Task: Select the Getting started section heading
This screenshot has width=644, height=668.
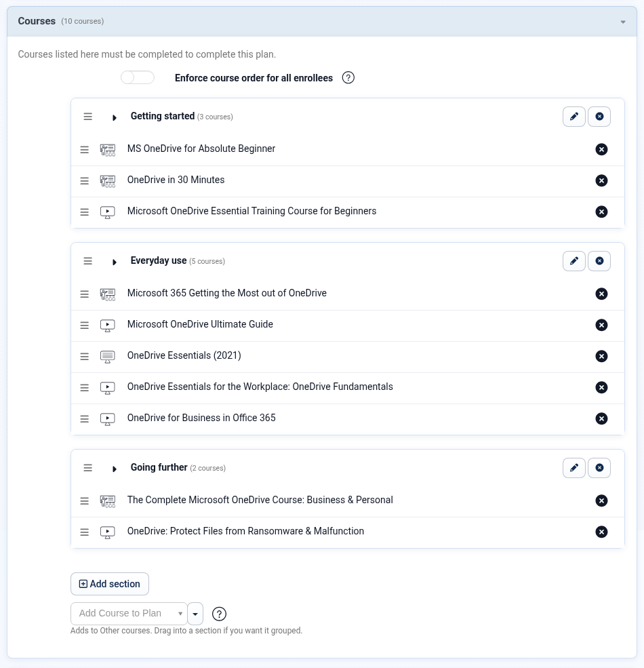Action: click(162, 116)
